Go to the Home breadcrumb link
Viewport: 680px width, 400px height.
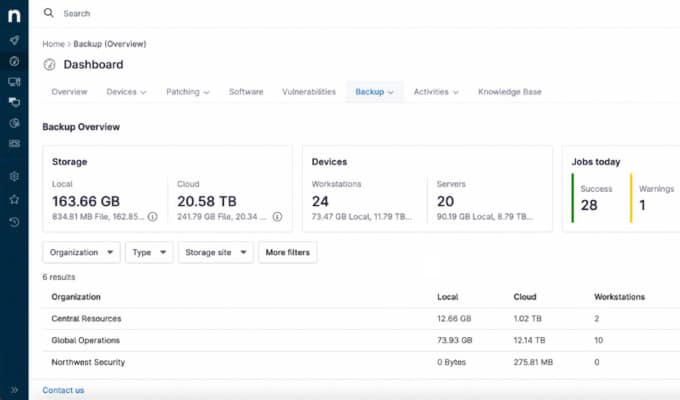click(53, 44)
